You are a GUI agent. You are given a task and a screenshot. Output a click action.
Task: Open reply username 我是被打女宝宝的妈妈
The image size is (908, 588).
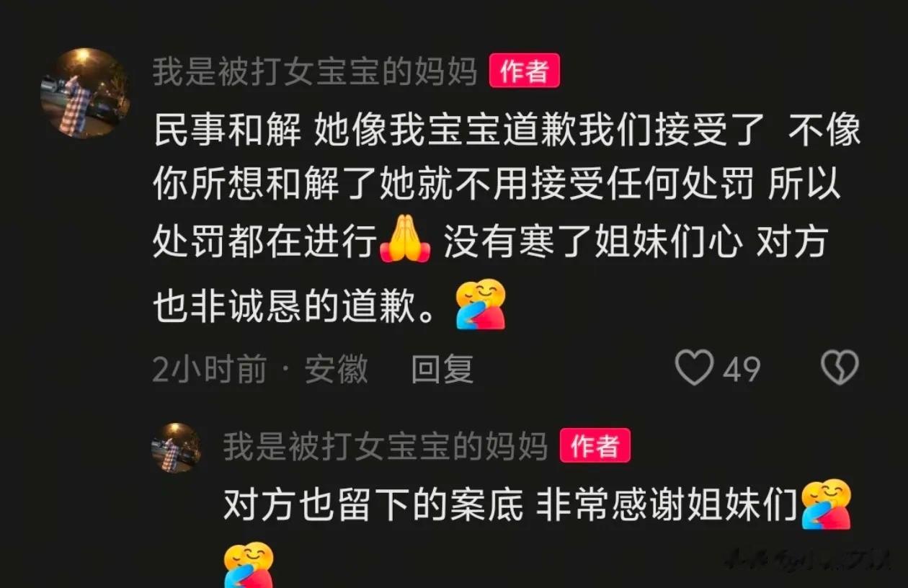tap(385, 447)
